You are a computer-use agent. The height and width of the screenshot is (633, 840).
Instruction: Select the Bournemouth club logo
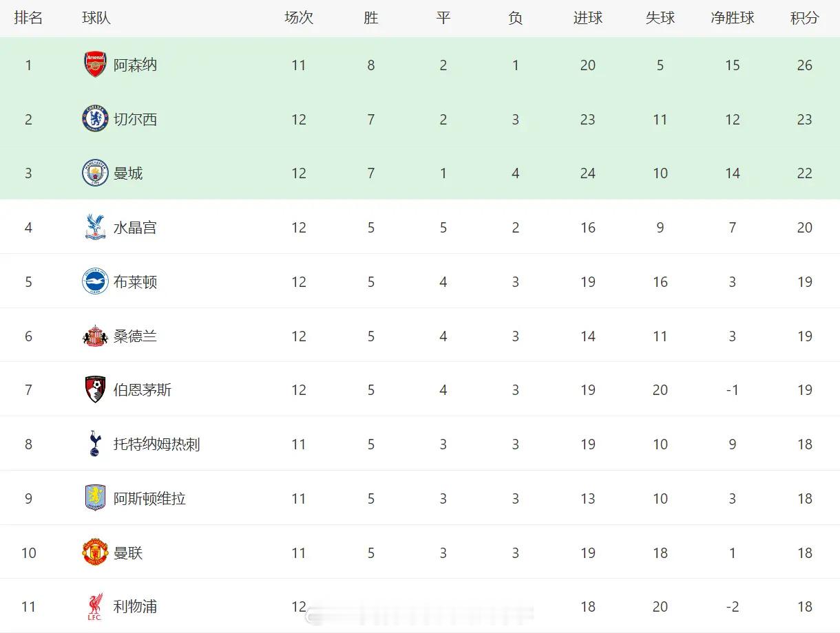click(95, 389)
